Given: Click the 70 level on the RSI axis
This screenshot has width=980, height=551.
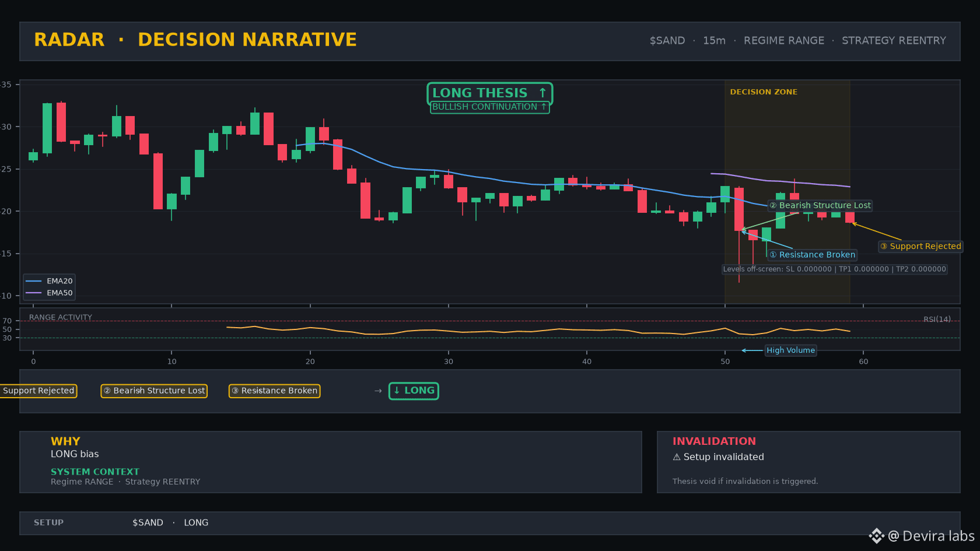Looking at the screenshot, I should tap(7, 321).
